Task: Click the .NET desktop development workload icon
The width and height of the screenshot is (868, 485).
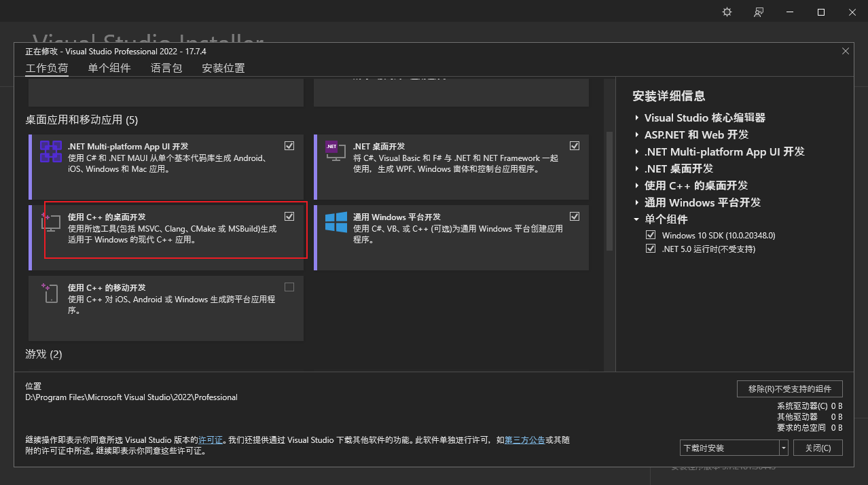Action: click(332, 151)
